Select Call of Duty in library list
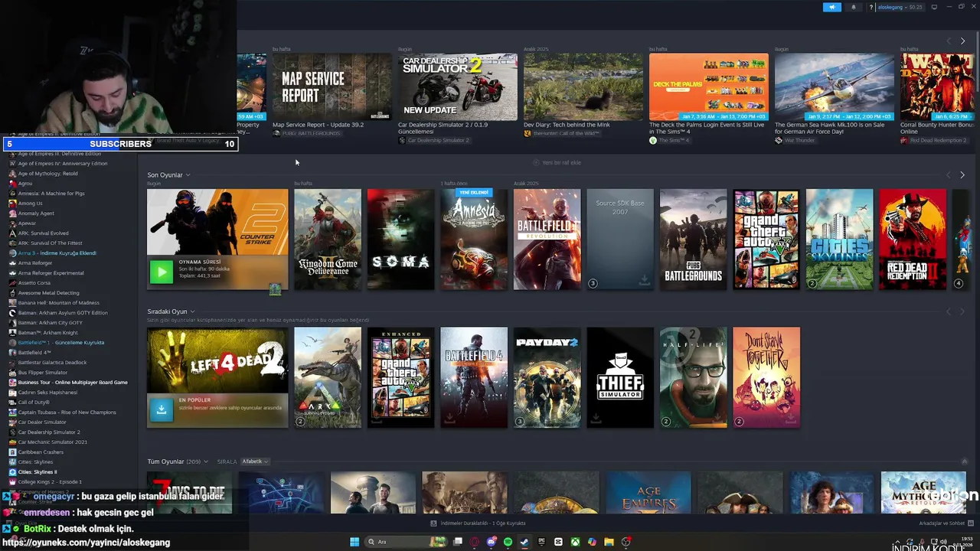Image resolution: width=980 pixels, height=551 pixels. pos(34,403)
